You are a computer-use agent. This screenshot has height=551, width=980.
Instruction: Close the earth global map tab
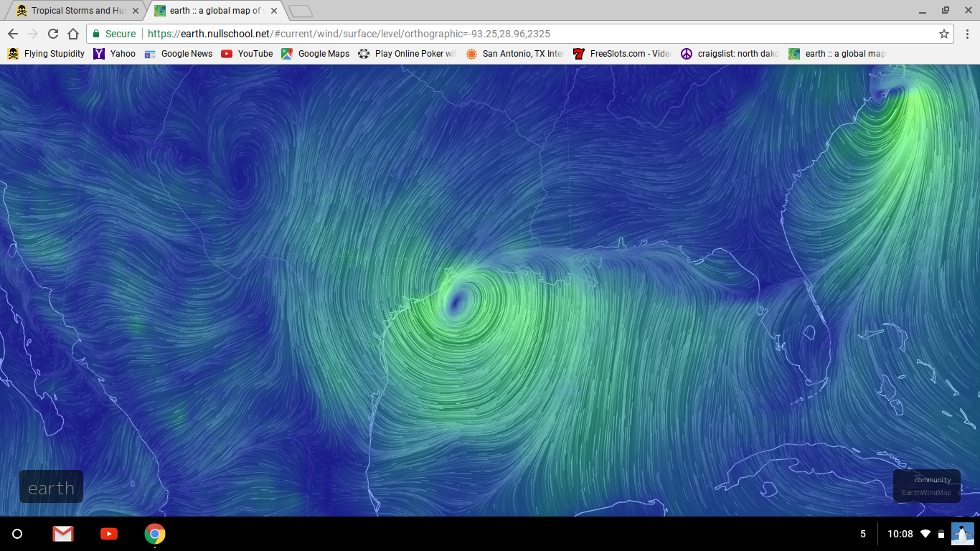[x=274, y=11]
